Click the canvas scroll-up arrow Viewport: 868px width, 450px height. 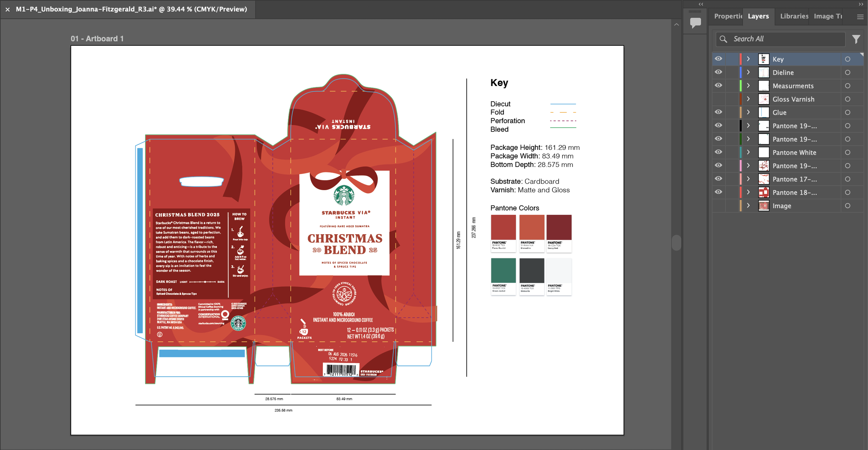[676, 25]
